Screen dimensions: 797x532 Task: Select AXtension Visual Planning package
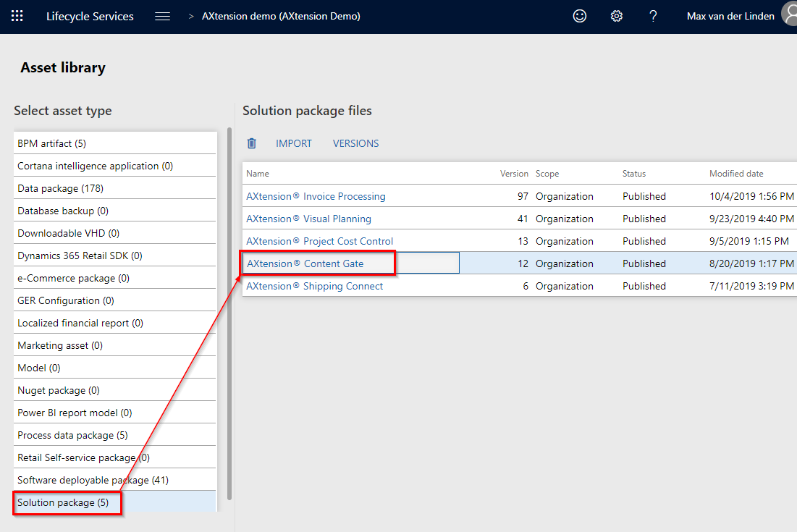click(308, 219)
